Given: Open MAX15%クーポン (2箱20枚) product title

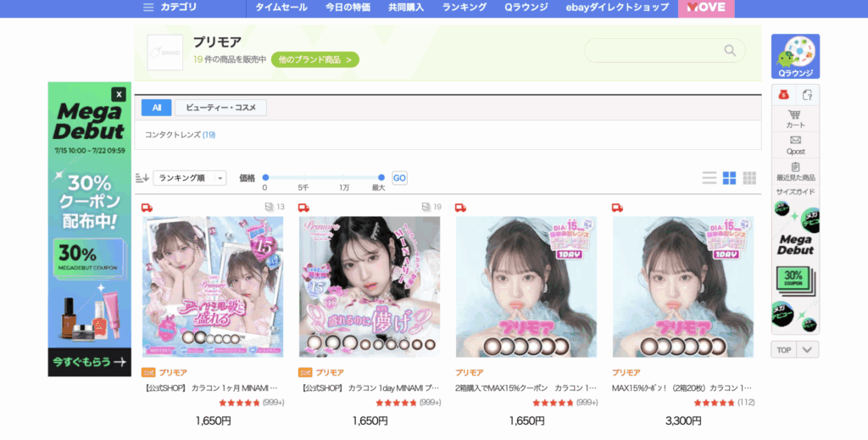Looking at the screenshot, I should coord(682,388).
